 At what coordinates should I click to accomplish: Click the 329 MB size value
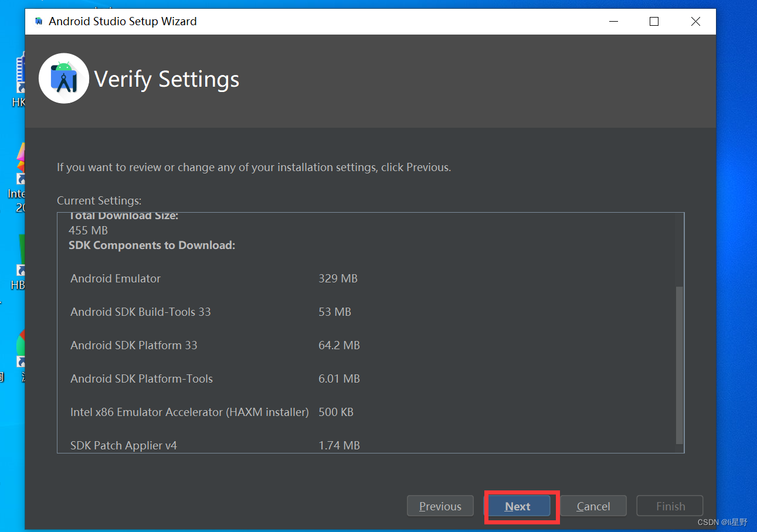338,279
